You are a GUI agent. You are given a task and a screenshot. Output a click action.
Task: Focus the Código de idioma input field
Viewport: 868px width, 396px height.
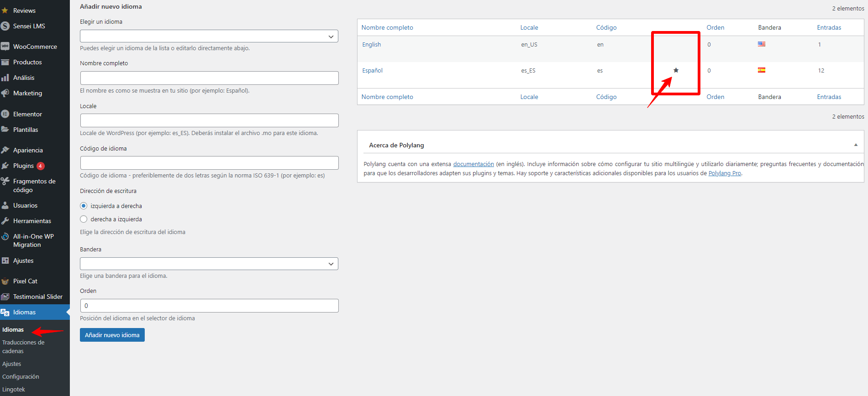[209, 163]
